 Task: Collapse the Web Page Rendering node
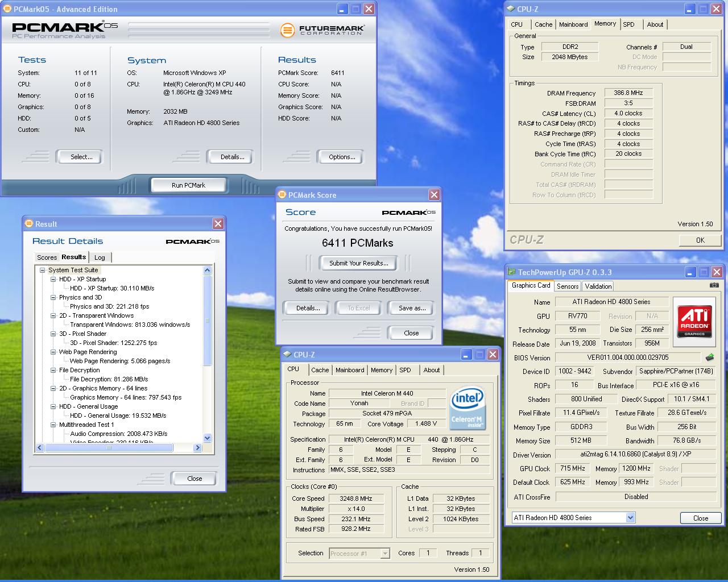(53, 352)
